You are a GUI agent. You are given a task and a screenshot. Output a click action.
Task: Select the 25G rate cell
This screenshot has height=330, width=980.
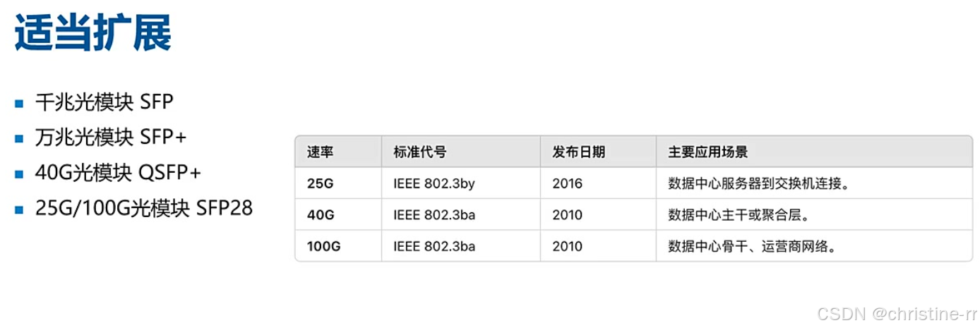[x=320, y=183]
